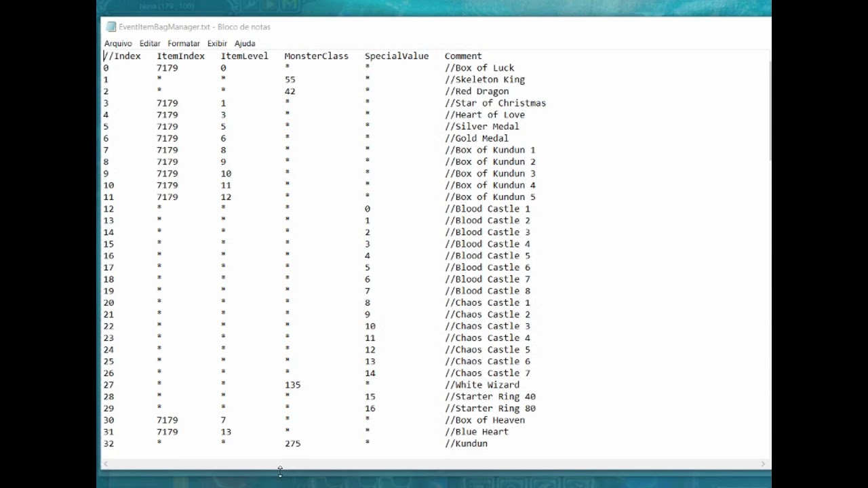Click the vertical scrollbar thumb
Viewport: 868px width, 488px height.
[x=770, y=112]
